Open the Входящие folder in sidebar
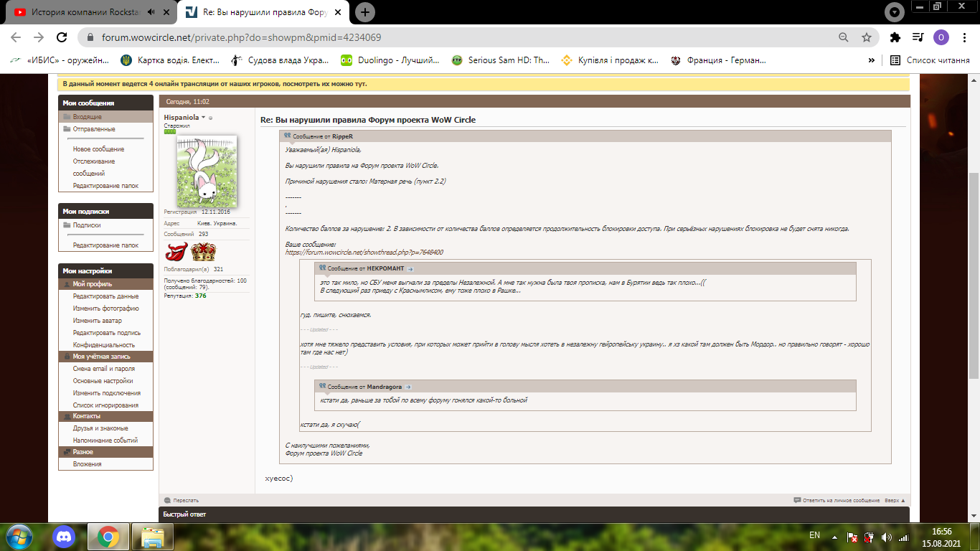The image size is (980, 551). click(x=87, y=116)
